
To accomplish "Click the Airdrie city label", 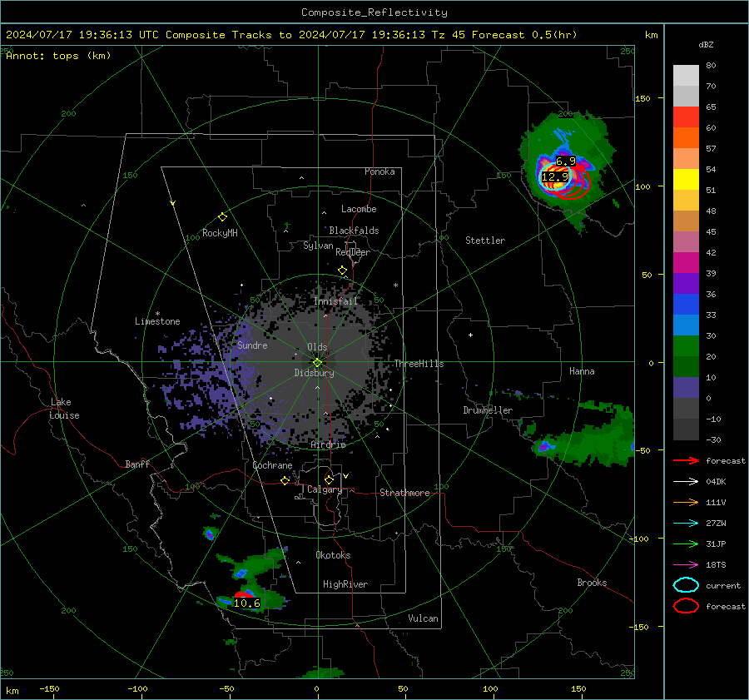I will [328, 444].
